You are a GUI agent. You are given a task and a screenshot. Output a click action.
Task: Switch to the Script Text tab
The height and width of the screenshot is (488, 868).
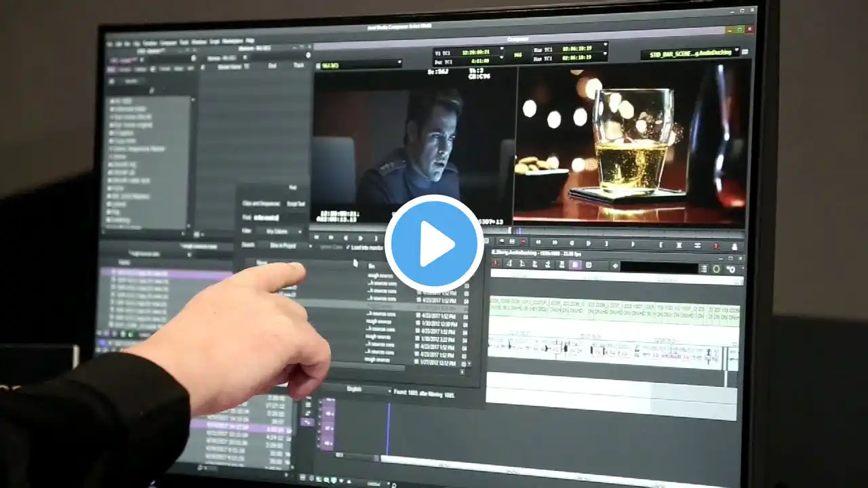click(x=296, y=203)
